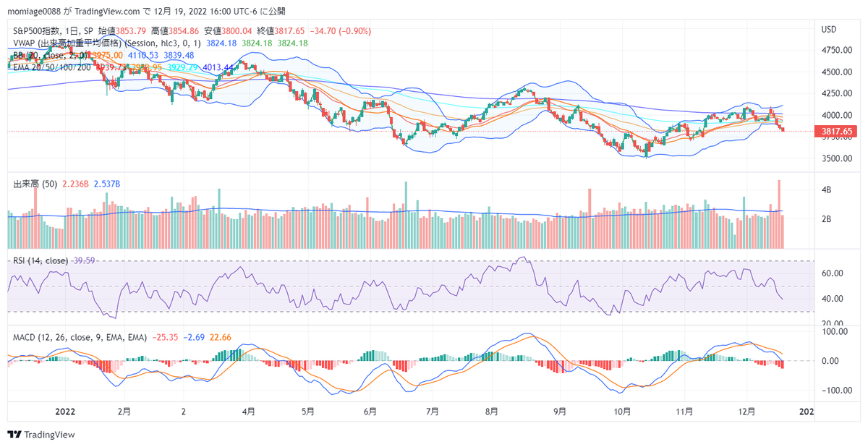The image size is (868, 447).
Task: Click the MACD signal value 22.66
Action: [x=221, y=337]
